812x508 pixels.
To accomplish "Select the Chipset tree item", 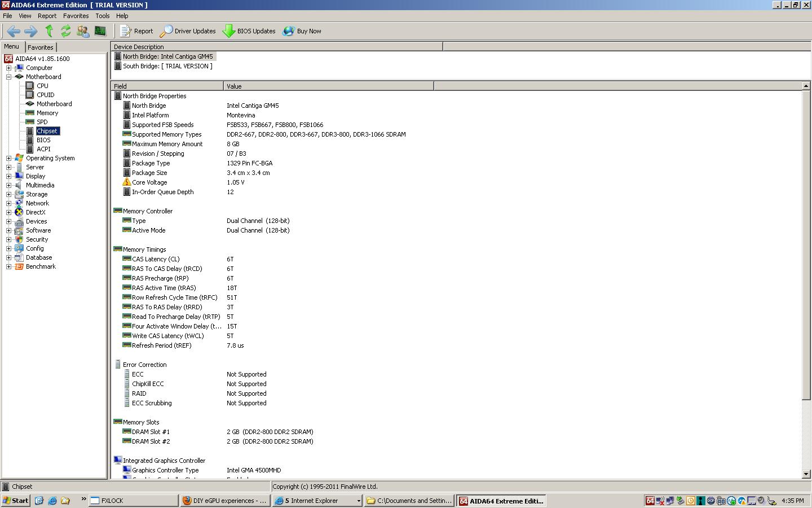I will [47, 131].
